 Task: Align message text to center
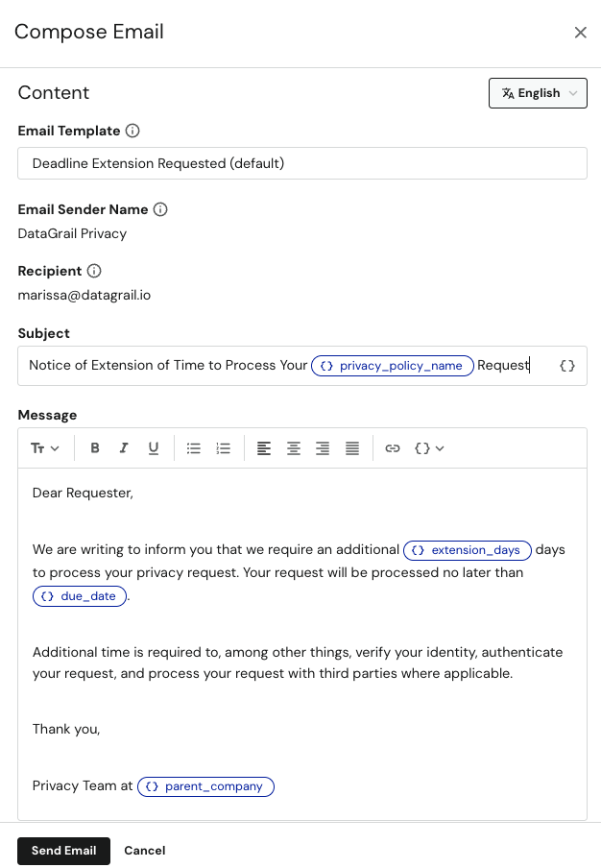[x=293, y=447]
